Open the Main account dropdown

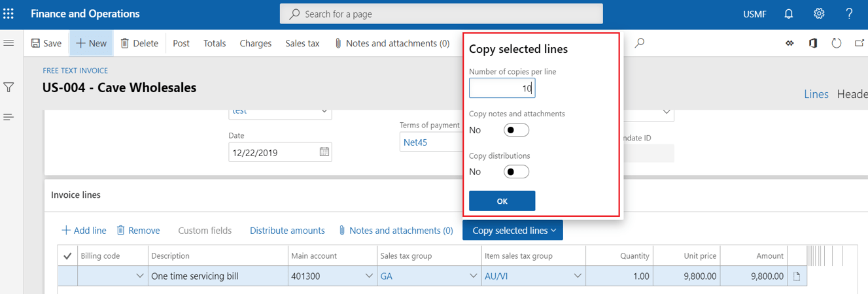coord(369,276)
